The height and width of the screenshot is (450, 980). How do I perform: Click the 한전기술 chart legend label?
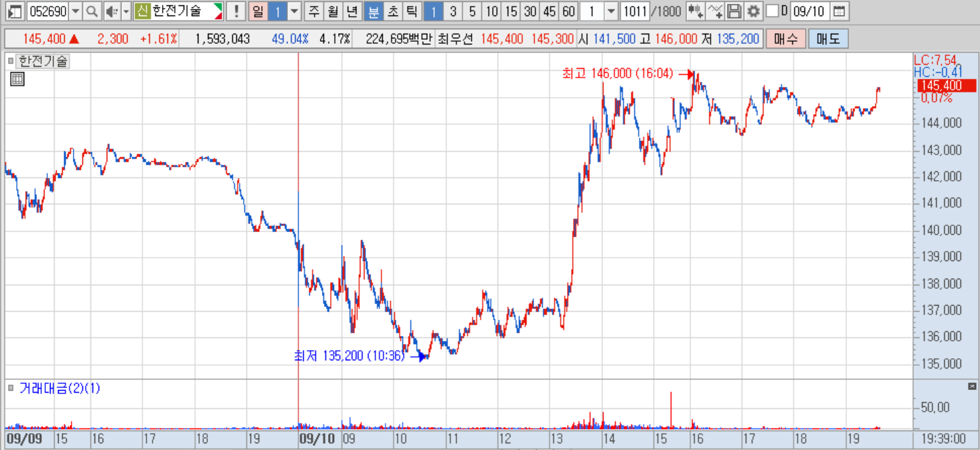pos(43,61)
